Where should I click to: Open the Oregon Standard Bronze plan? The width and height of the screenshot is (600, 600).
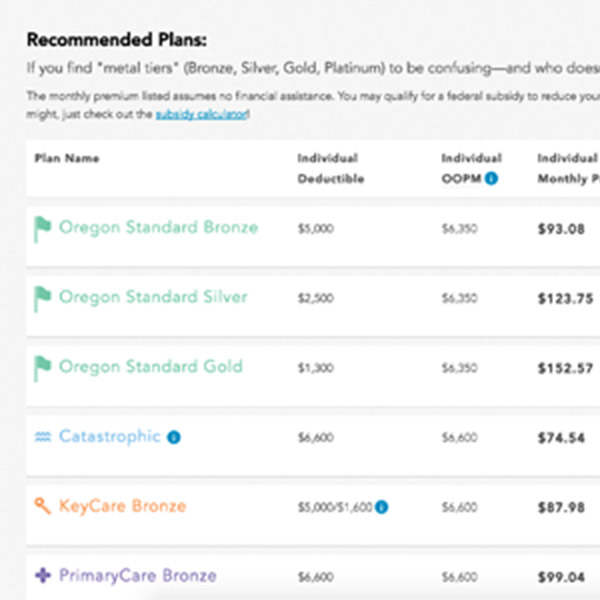coord(158,227)
